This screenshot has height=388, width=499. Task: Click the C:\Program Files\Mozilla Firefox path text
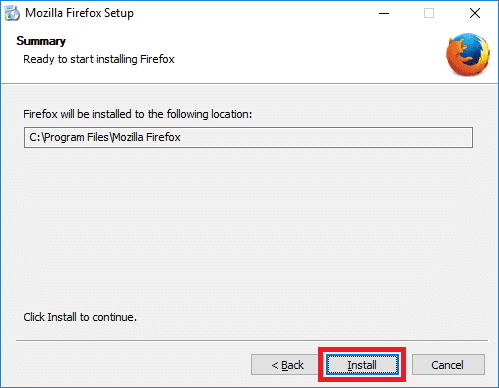(105, 137)
